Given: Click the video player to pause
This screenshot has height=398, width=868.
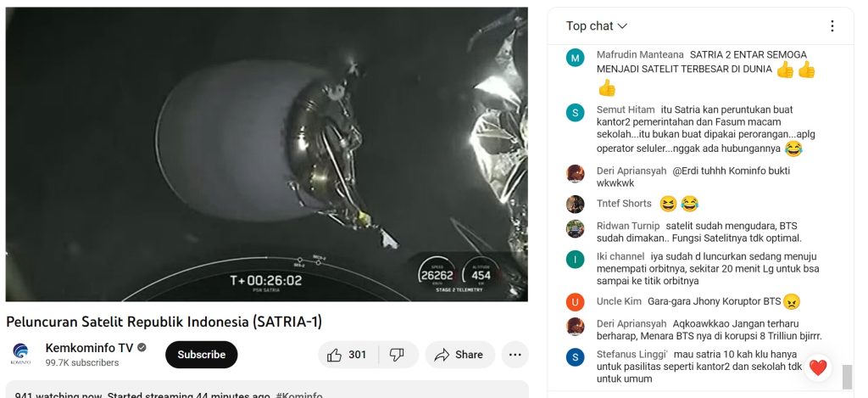Looking at the screenshot, I should coord(266,154).
